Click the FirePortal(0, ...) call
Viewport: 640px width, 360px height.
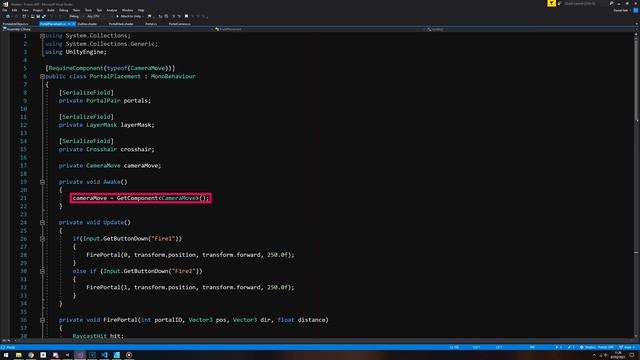[x=190, y=255]
